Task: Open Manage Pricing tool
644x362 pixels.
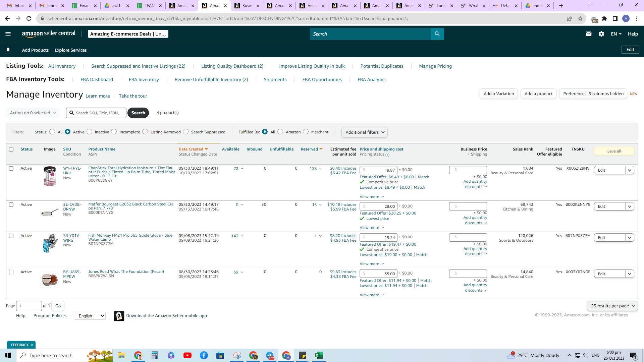Action: [x=435, y=66]
